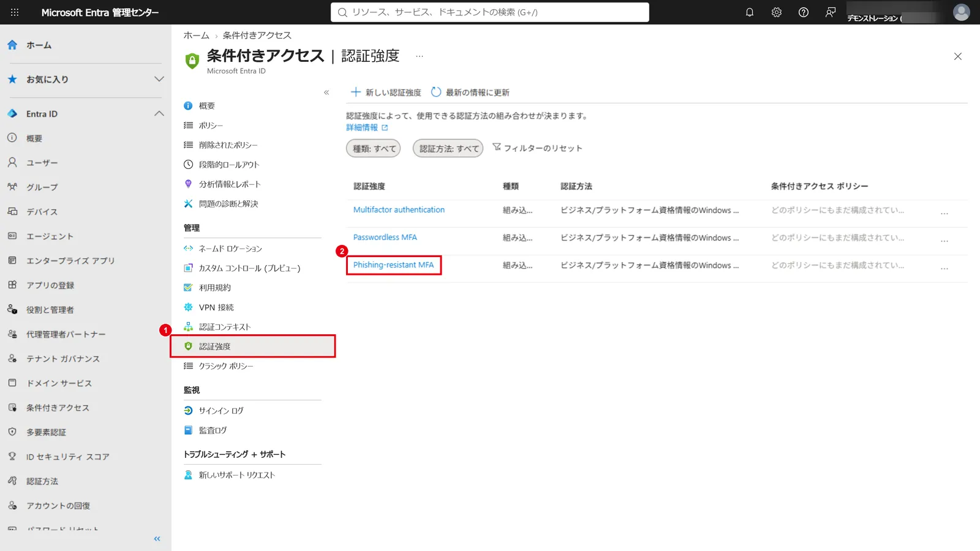This screenshot has width=980, height=551.
Task: Open the app launcher waffle icon
Action: pyautogui.click(x=15, y=12)
